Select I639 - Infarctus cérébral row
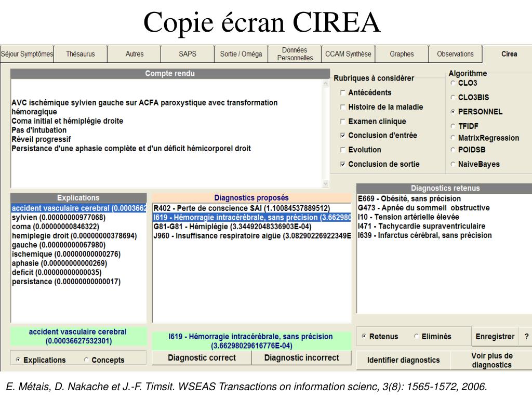Viewport: 532px width, 399px height. (445, 235)
